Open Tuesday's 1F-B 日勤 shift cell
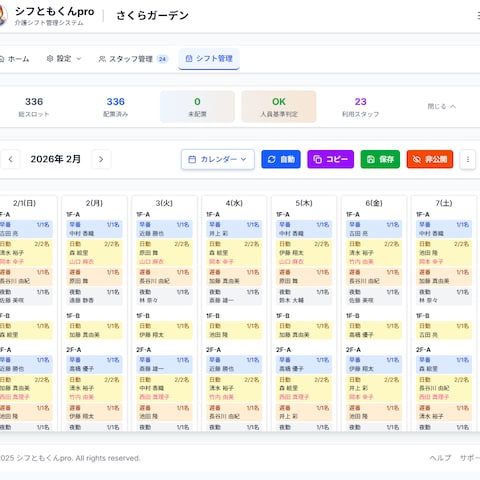Image resolution: width=480 pixels, height=480 pixels. 164,330
